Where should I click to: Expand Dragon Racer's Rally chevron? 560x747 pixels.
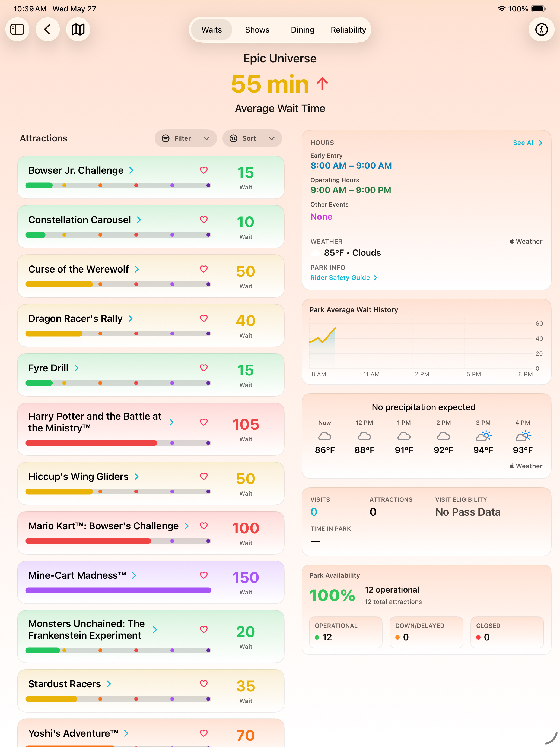(131, 318)
